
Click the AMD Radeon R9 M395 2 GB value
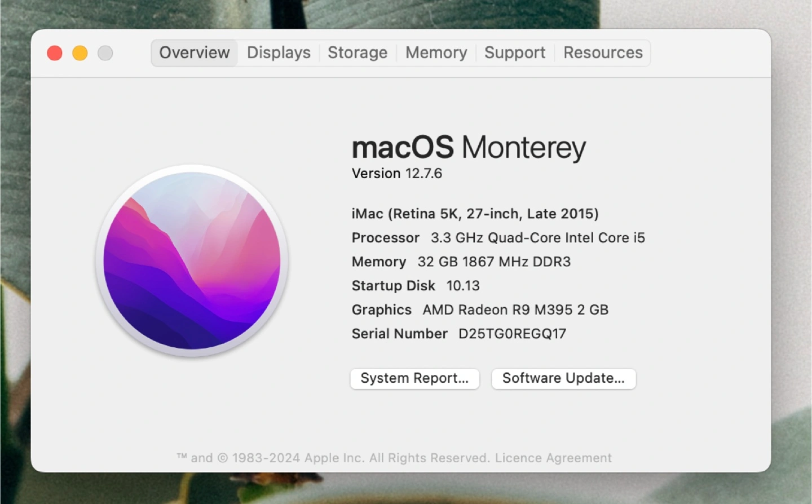pyautogui.click(x=515, y=310)
